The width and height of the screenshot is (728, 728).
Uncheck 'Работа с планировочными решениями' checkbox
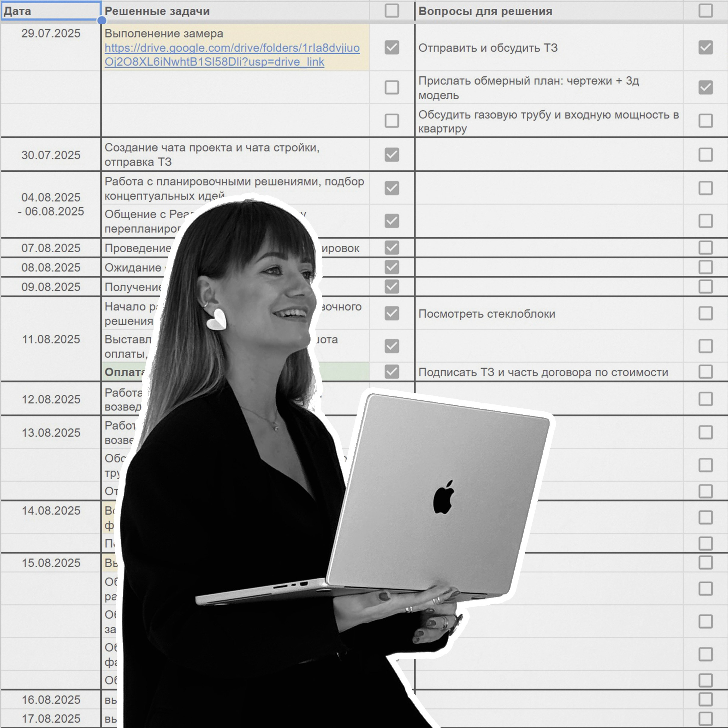coord(392,188)
